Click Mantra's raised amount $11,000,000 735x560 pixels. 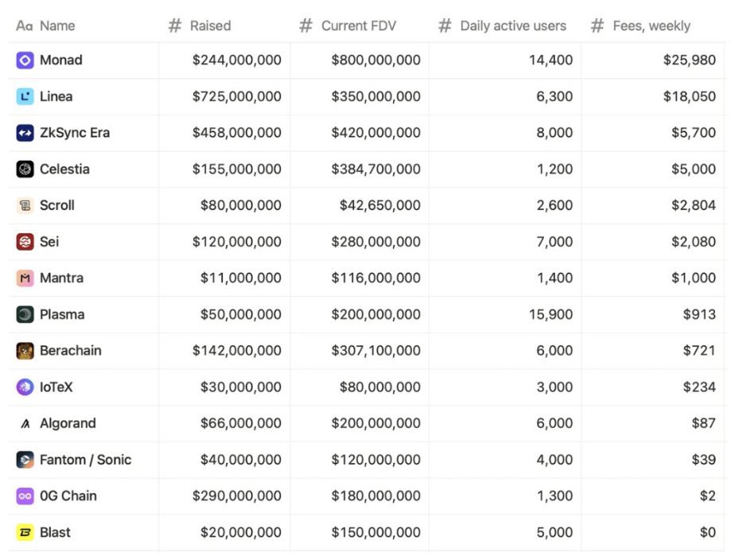pyautogui.click(x=241, y=278)
